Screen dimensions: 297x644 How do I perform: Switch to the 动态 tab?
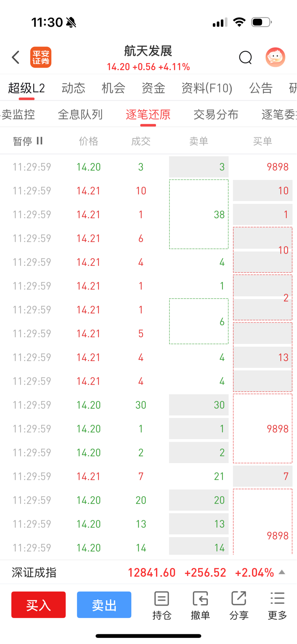point(73,88)
